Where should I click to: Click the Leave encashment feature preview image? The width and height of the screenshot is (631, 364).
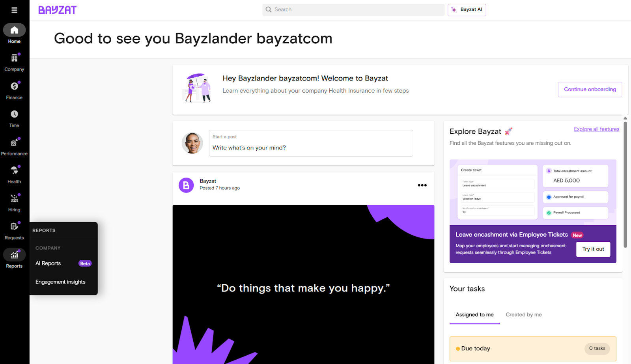click(533, 192)
